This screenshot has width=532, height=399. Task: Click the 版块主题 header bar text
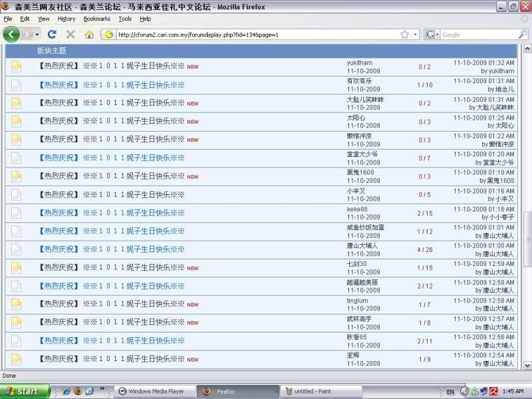(52, 51)
